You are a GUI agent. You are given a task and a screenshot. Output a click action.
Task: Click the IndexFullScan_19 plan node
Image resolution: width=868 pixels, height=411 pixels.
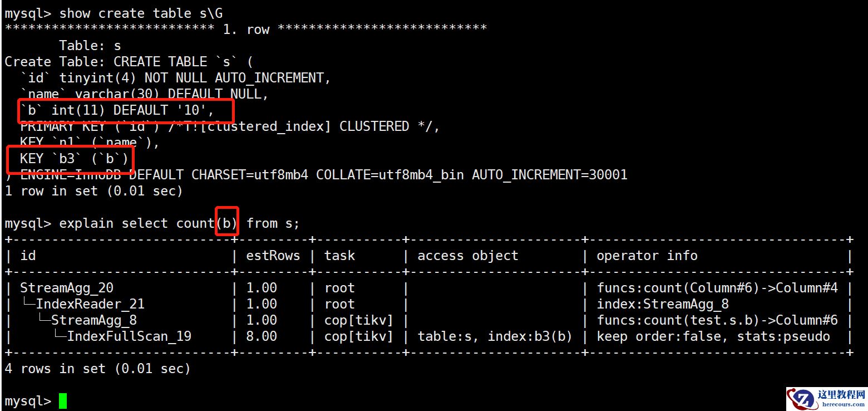pyautogui.click(x=129, y=336)
